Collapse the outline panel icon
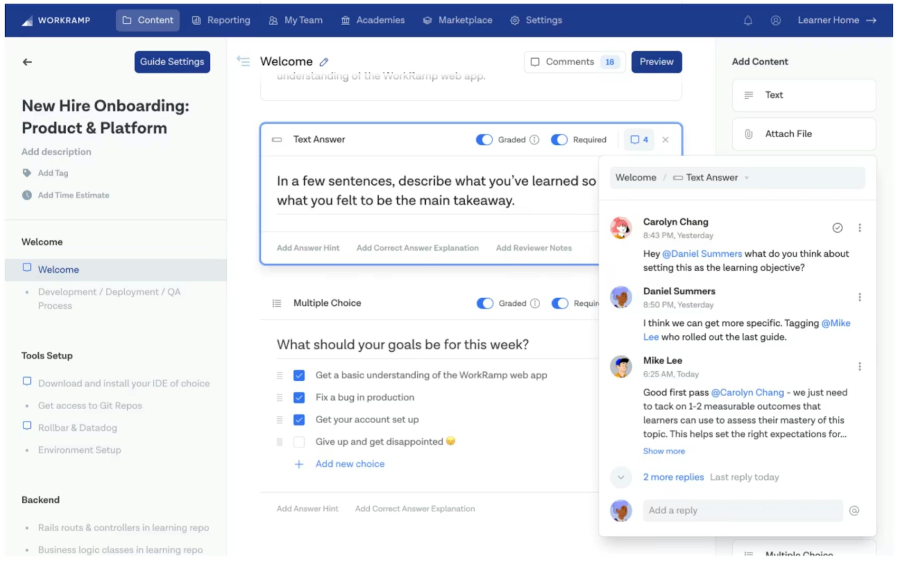This screenshot has height=565, width=924. [x=243, y=61]
